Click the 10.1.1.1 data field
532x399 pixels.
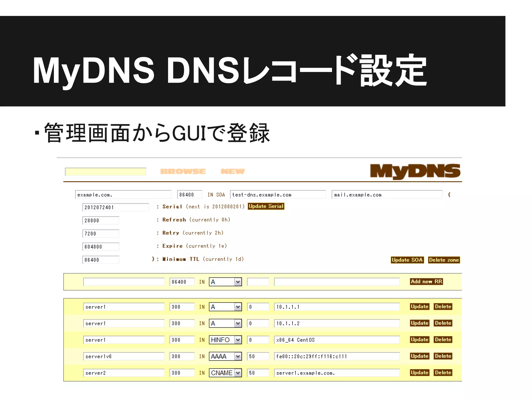pyautogui.click(x=337, y=307)
